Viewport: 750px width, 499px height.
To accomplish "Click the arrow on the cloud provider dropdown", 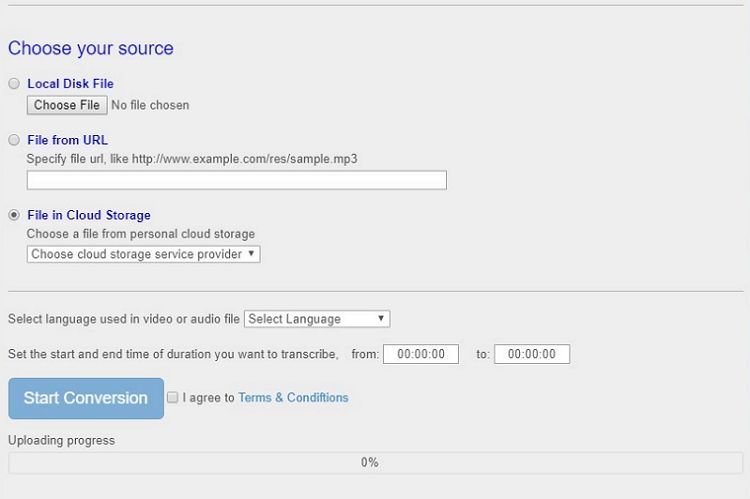I will [x=250, y=254].
